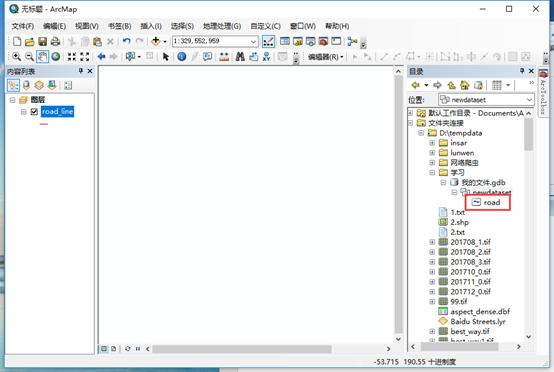
Task: Switch TOC to List By Selection
Action: click(52, 85)
